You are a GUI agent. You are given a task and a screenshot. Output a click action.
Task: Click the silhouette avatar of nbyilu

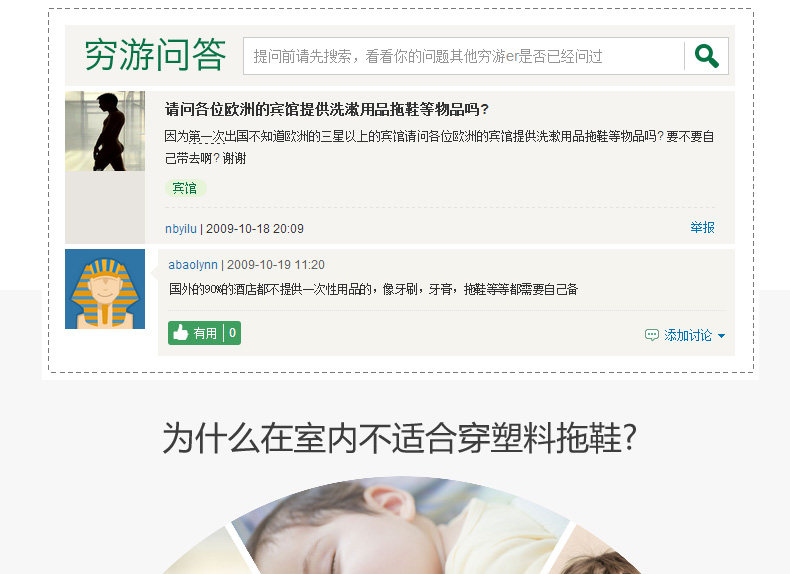coord(105,131)
